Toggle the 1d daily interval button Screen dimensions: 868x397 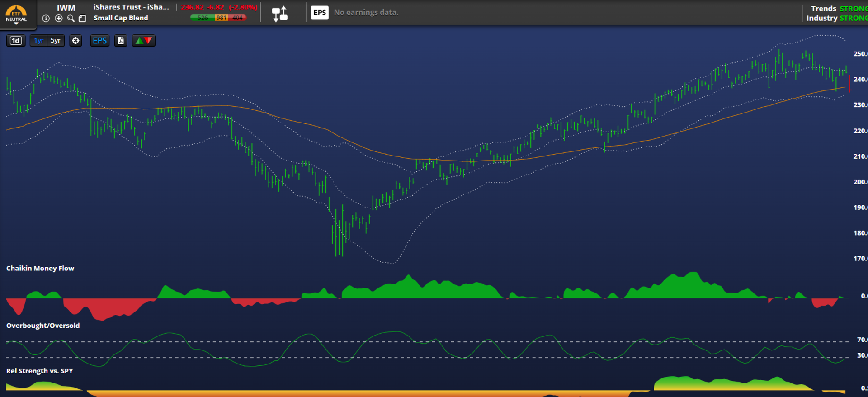coord(16,41)
